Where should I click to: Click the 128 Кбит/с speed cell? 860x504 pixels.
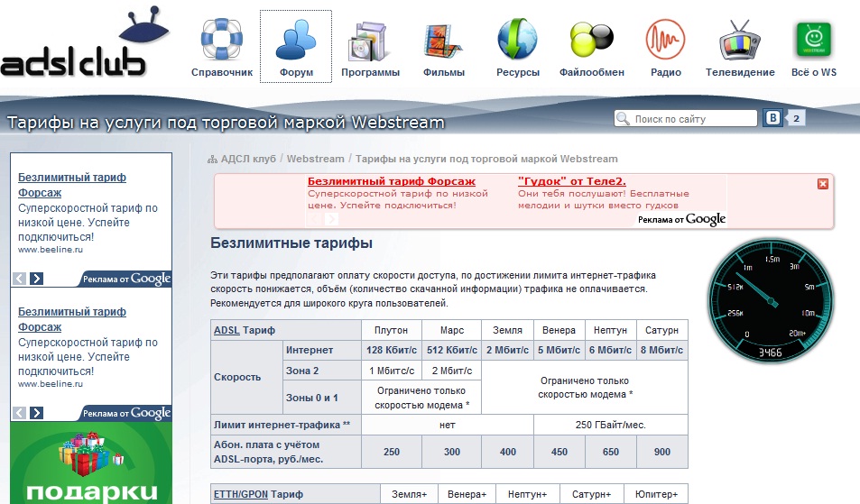(391, 350)
